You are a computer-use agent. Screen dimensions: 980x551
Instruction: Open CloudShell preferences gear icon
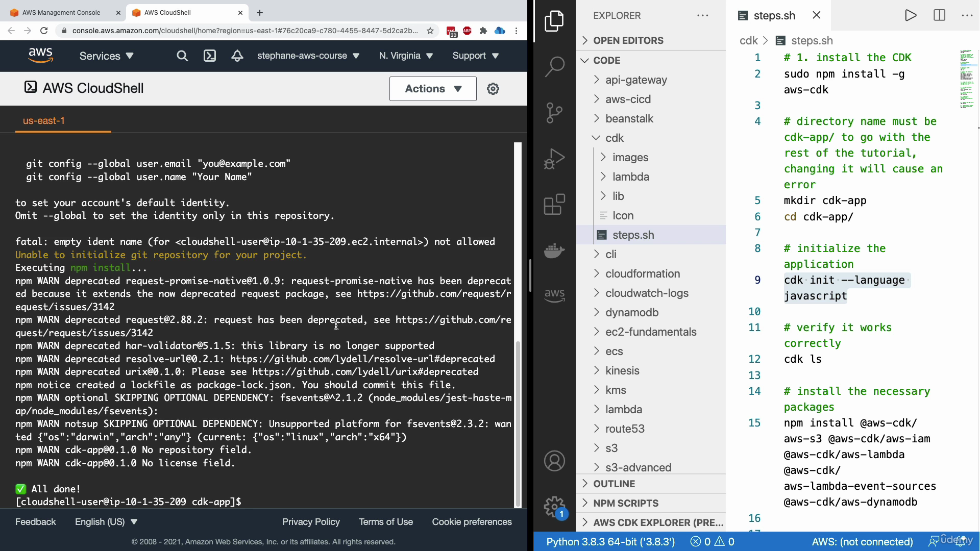click(x=493, y=89)
